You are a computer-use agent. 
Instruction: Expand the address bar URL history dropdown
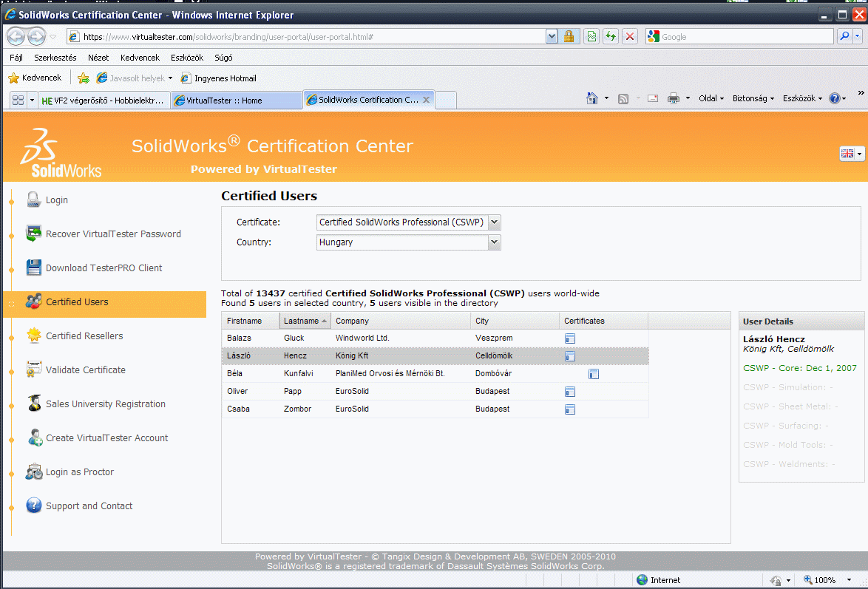pos(552,36)
